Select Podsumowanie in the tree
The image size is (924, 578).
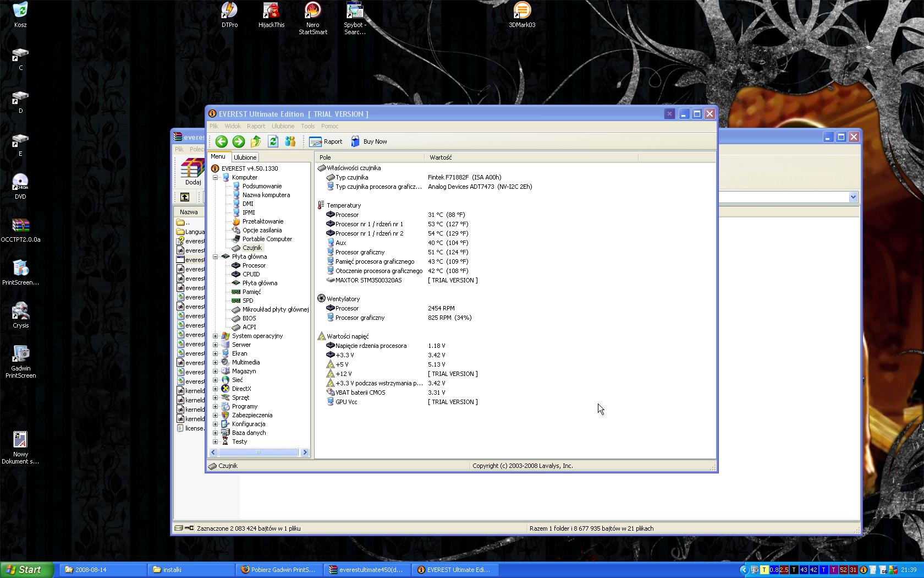[262, 186]
